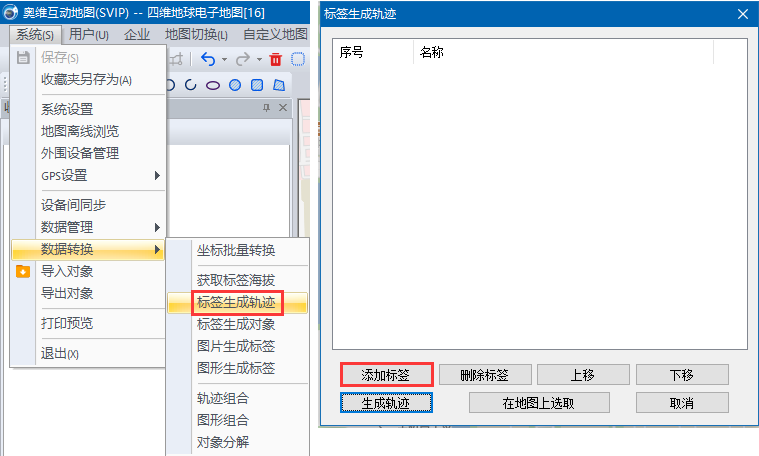Select the hatched filled-circle tool
The width and height of the screenshot is (759, 456).
[235, 85]
